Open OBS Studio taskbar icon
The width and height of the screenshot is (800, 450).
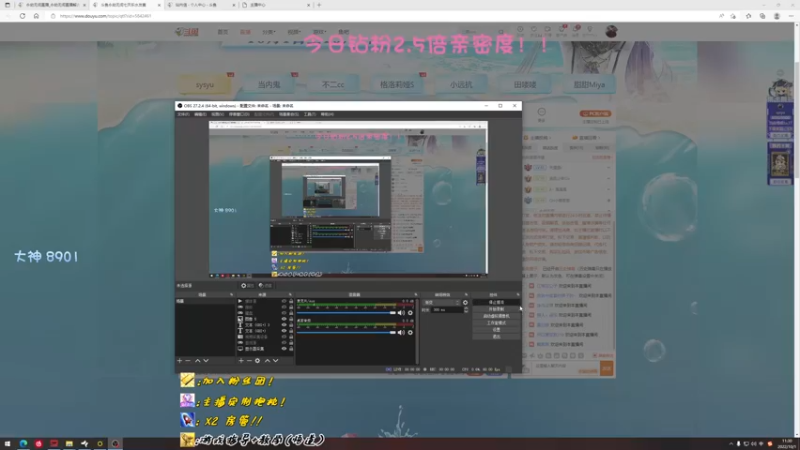click(x=115, y=444)
